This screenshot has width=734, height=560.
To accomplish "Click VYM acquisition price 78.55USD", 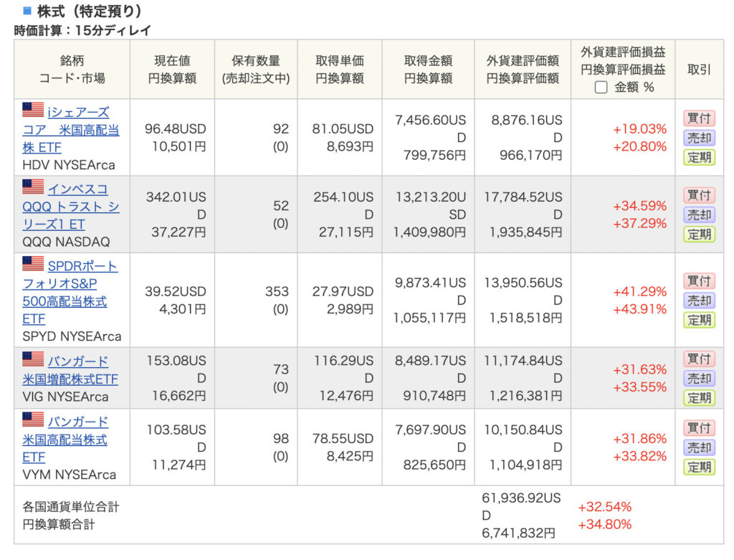I will tap(343, 439).
